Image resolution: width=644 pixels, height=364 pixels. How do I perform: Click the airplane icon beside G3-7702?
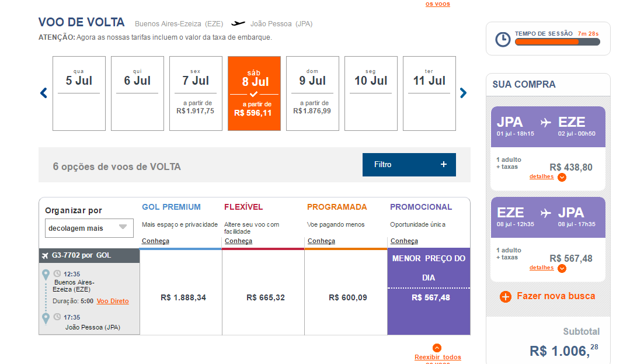pyautogui.click(x=45, y=255)
